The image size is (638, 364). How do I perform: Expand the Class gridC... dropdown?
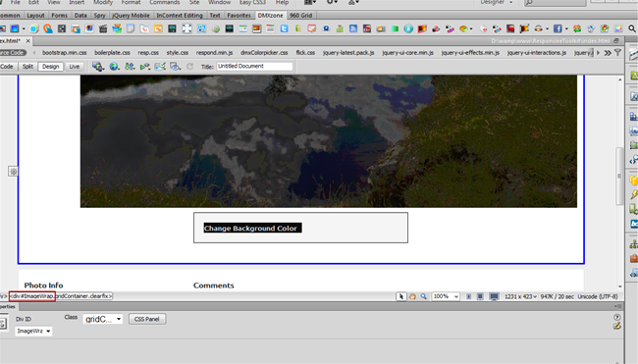point(103,319)
